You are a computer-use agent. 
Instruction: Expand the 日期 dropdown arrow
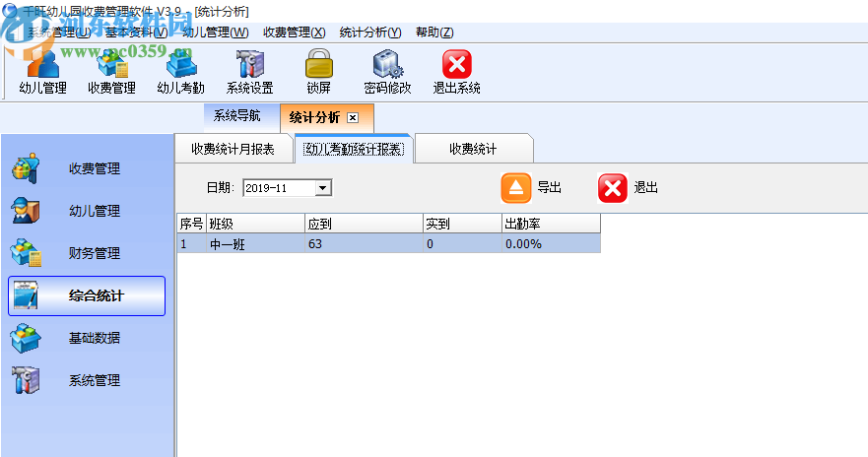pyautogui.click(x=323, y=188)
